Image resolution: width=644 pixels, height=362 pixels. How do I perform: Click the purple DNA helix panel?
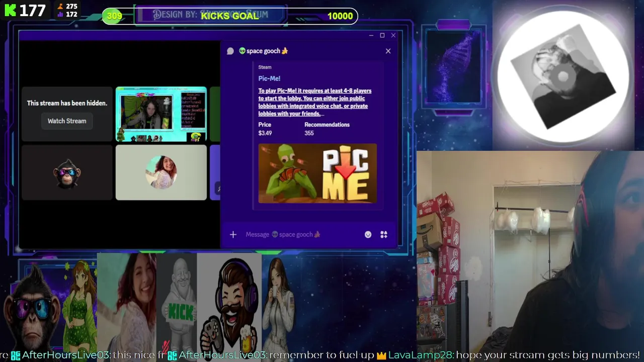[453, 67]
